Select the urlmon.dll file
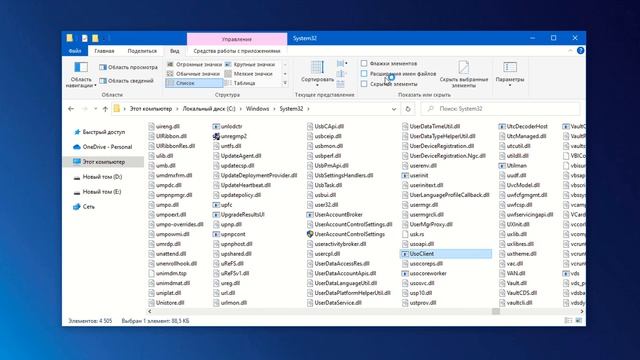 [230, 303]
